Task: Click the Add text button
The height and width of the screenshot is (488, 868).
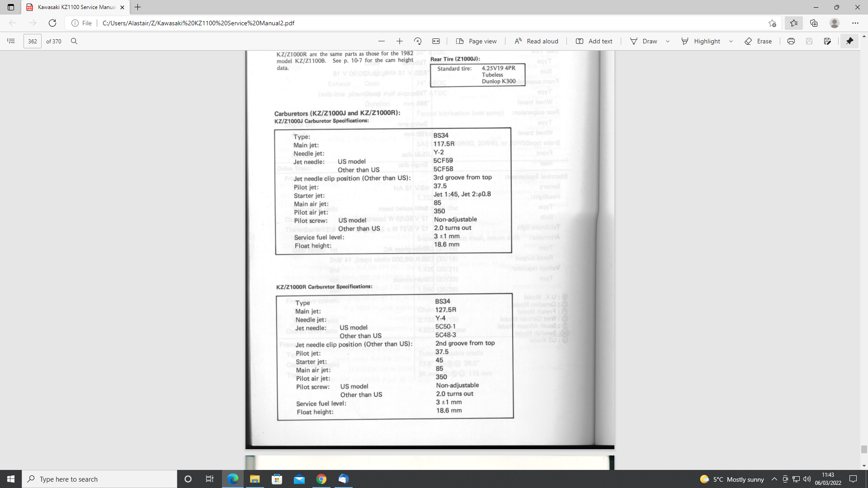Action: click(594, 41)
